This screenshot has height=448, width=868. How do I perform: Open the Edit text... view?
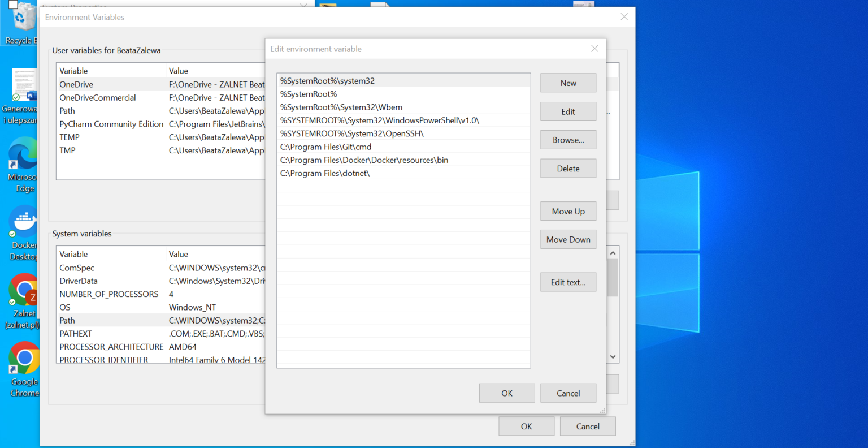click(568, 282)
